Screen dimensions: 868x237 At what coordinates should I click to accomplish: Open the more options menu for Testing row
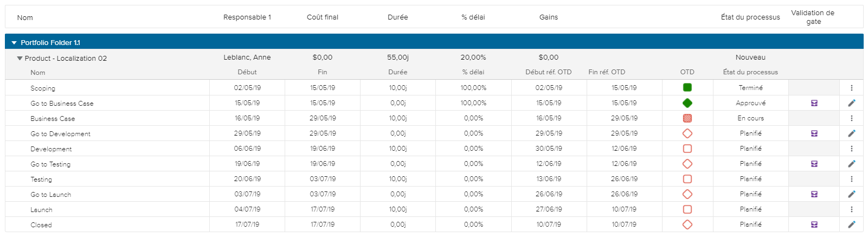pyautogui.click(x=851, y=179)
